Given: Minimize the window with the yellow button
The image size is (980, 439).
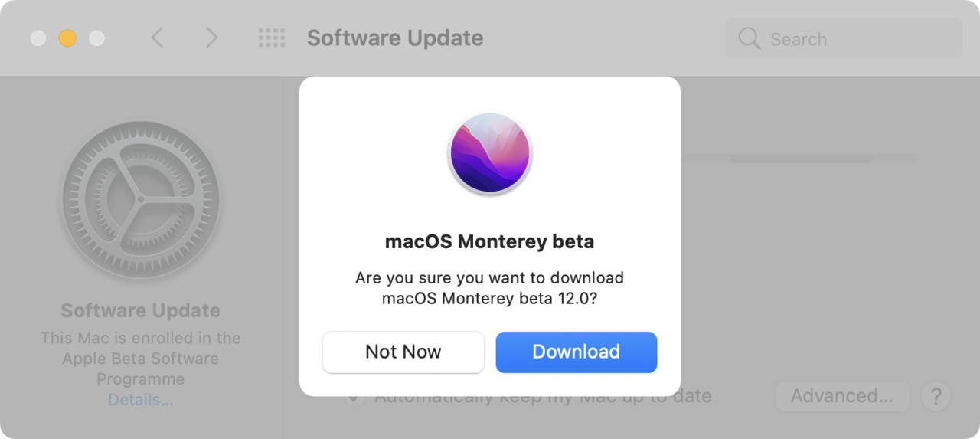Looking at the screenshot, I should point(67,38).
